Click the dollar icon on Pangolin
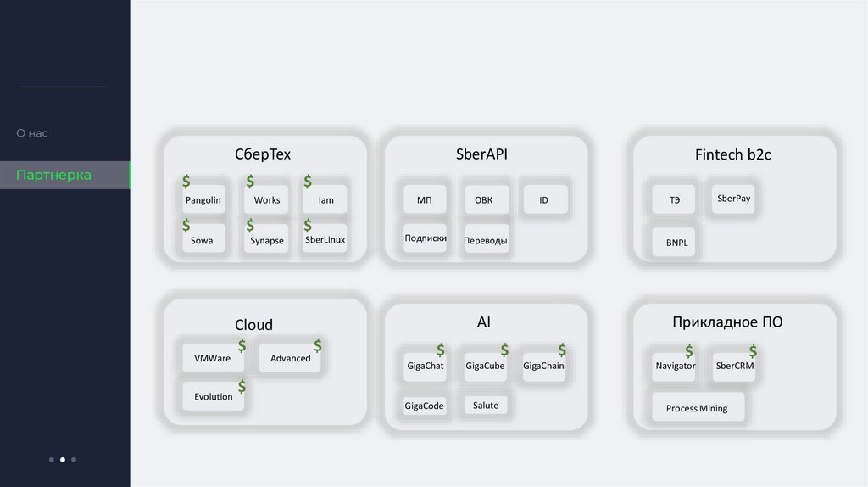The image size is (868, 487). click(186, 182)
